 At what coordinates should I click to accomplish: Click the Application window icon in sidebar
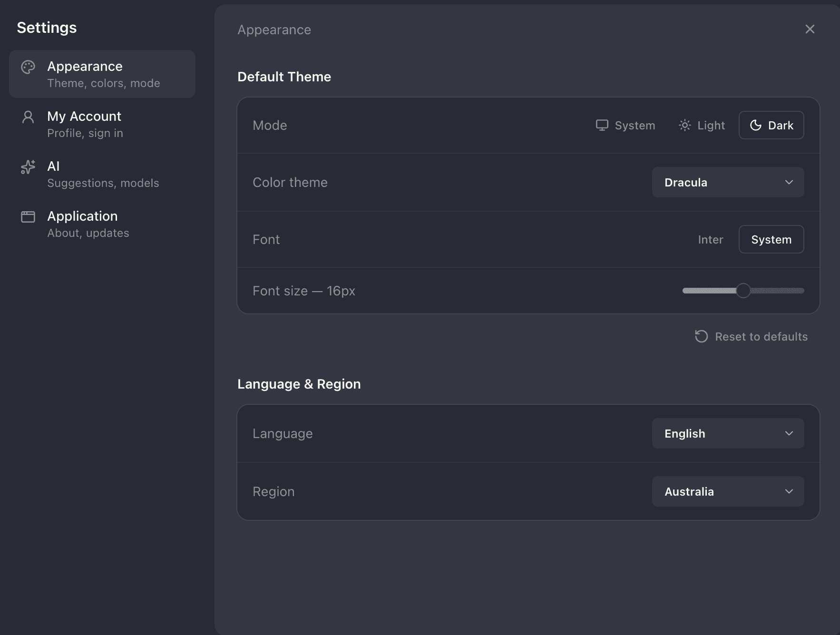click(28, 216)
